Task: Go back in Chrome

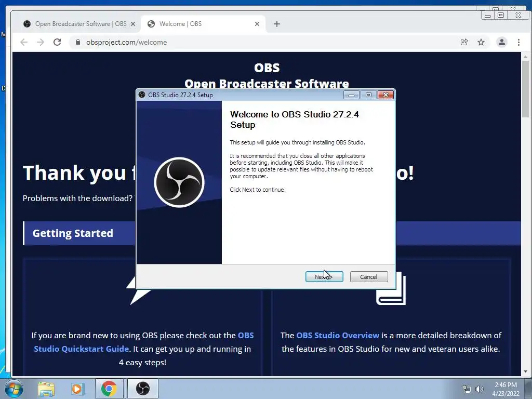Action: (x=24, y=42)
